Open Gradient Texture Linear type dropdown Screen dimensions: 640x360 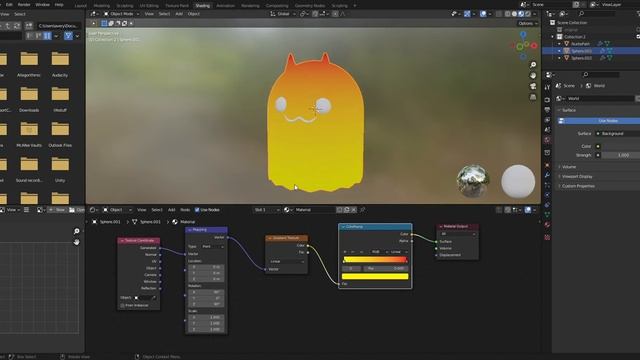click(287, 261)
